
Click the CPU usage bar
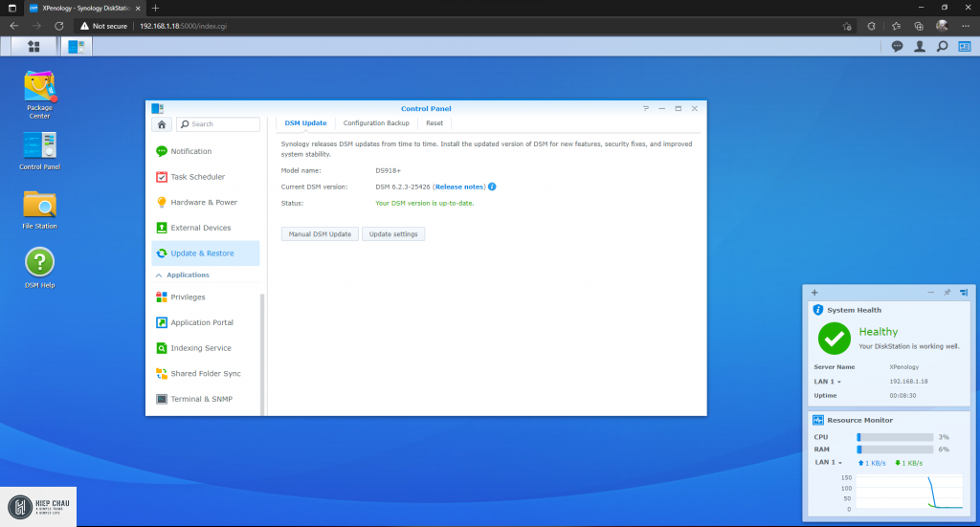click(x=895, y=437)
